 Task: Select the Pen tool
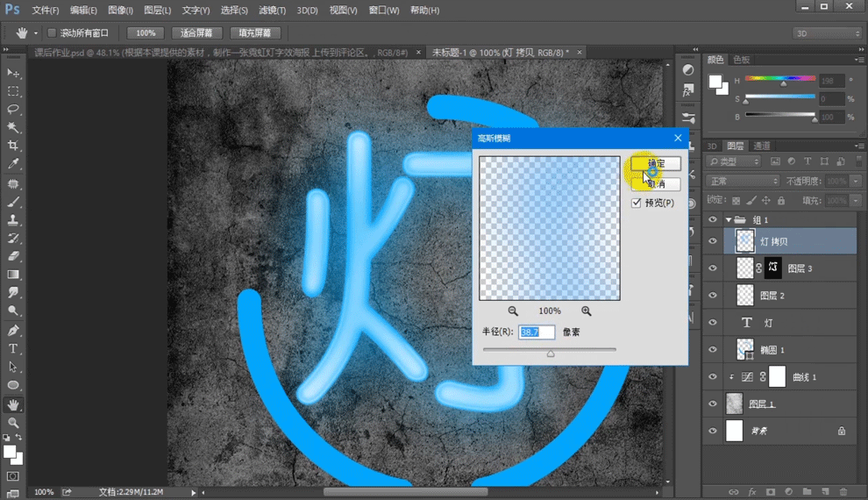(x=13, y=331)
